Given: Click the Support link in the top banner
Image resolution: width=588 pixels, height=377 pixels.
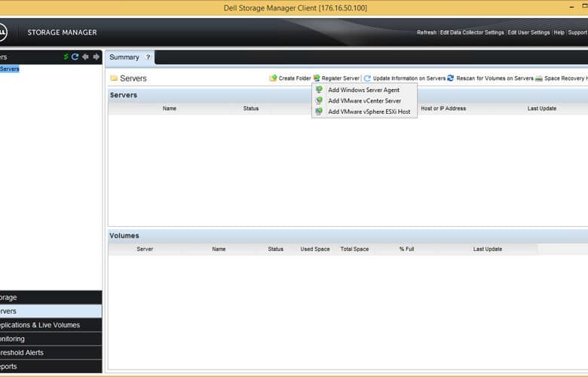Looking at the screenshot, I should pos(578,32).
